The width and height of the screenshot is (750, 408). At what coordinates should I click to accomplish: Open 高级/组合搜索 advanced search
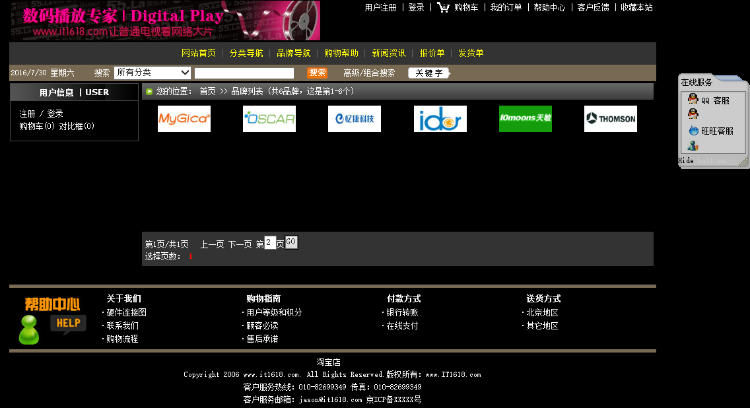[x=369, y=73]
